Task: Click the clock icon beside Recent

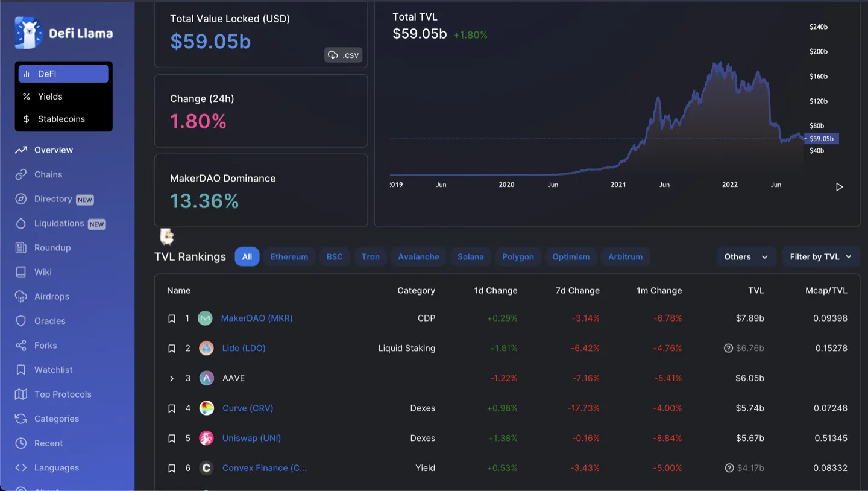Action: click(21, 443)
